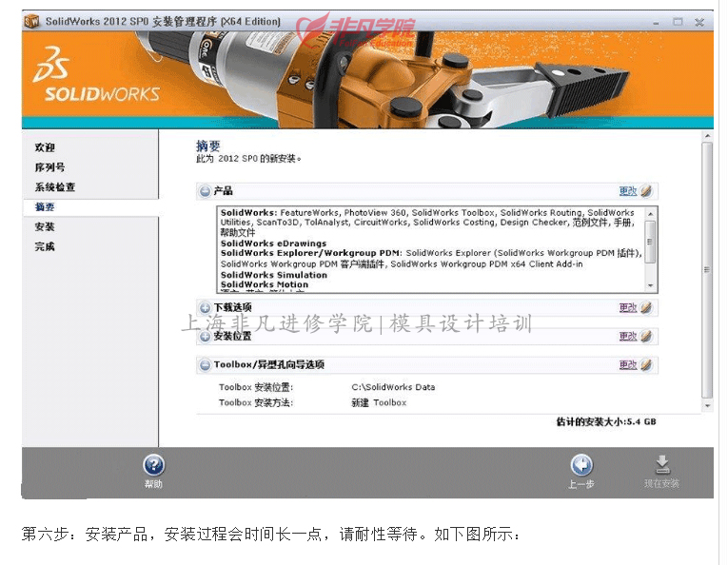Select the 安装 step in sidebar
This screenshot has width=728, height=565.
(x=45, y=226)
